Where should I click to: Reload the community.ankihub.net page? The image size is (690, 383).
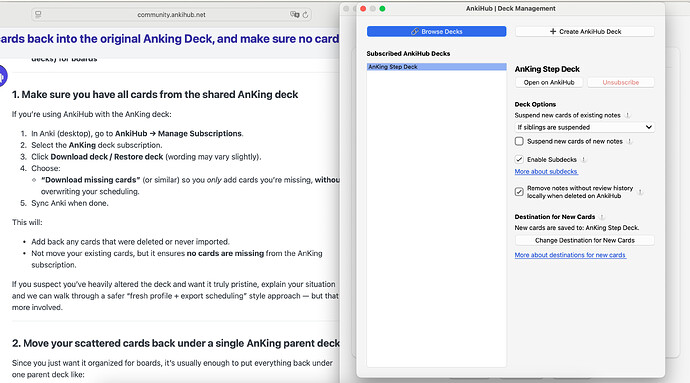pyautogui.click(x=305, y=15)
